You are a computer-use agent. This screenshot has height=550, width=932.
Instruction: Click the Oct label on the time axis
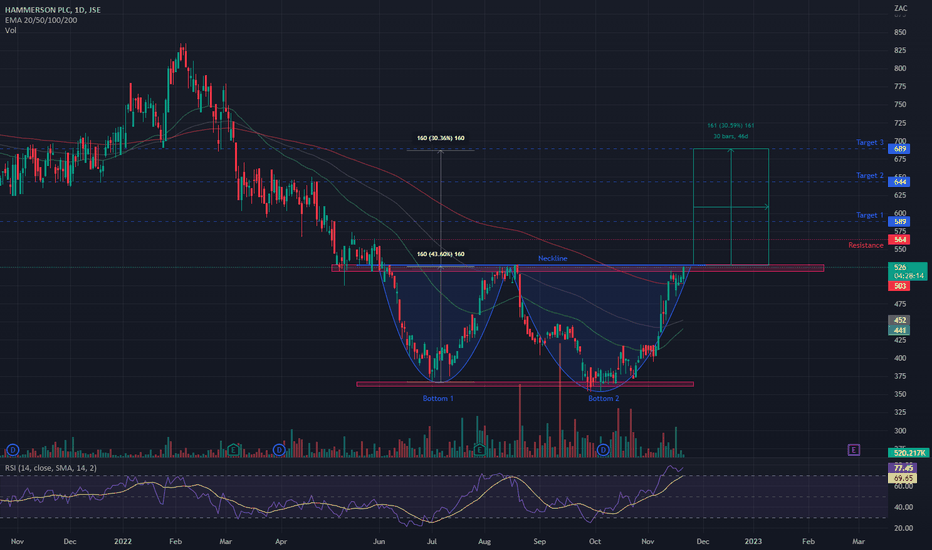594,542
